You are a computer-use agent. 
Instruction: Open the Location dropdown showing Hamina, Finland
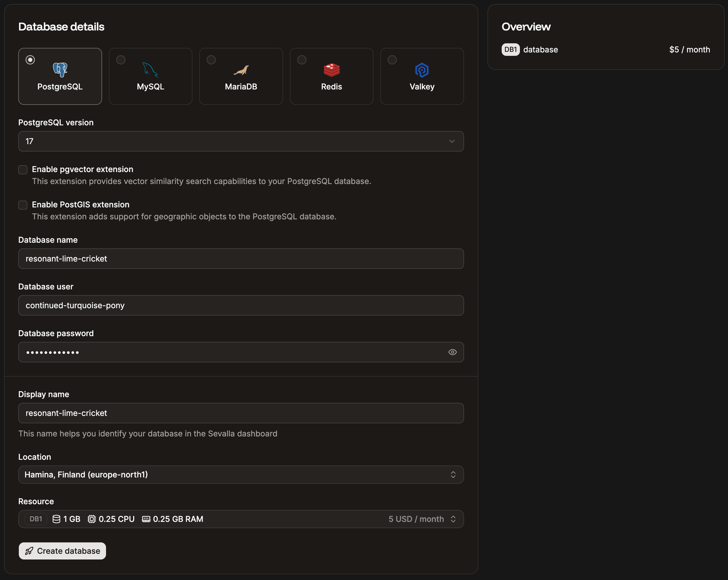(241, 475)
